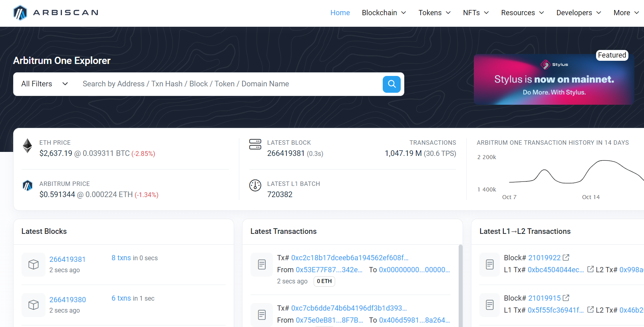Click the Arbiscan logo
This screenshot has height=327, width=644.
point(56,13)
